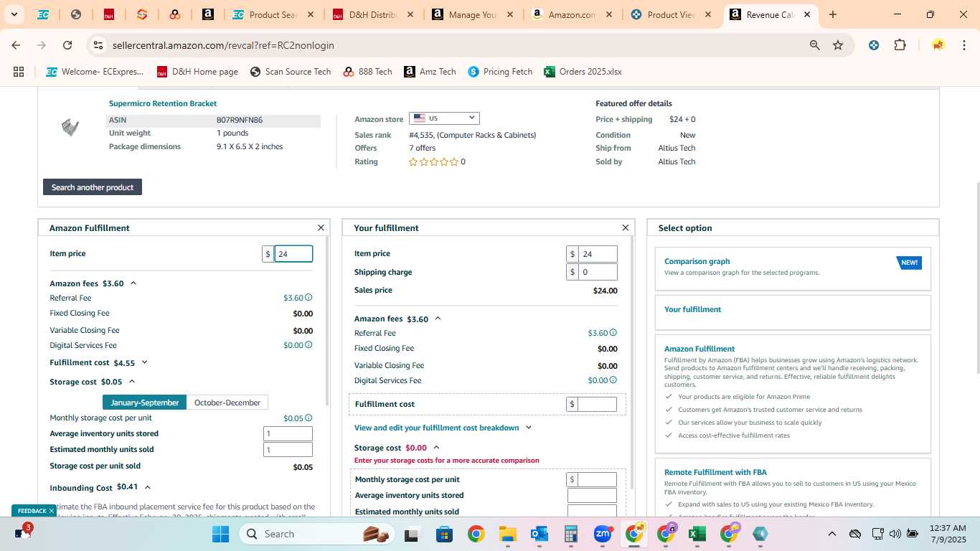
Task: Close the Revenue Calculator tab
Action: click(x=806, y=14)
